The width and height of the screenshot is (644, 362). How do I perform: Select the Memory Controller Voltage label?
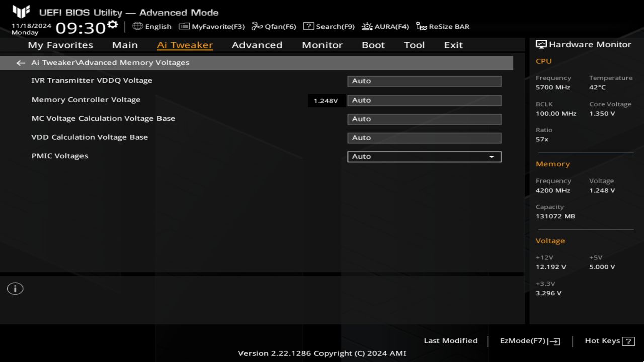(x=86, y=100)
